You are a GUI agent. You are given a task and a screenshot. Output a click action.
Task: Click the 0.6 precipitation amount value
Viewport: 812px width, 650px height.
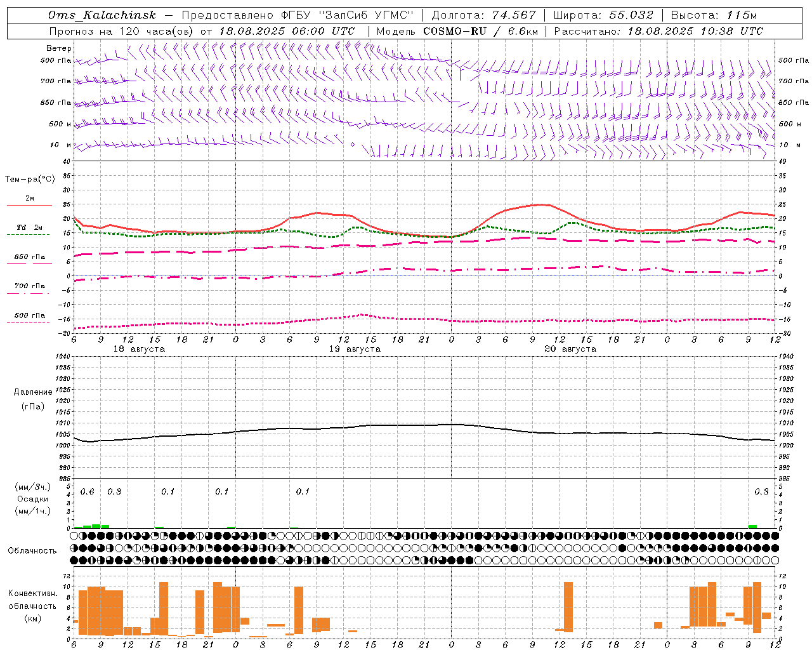(x=88, y=492)
